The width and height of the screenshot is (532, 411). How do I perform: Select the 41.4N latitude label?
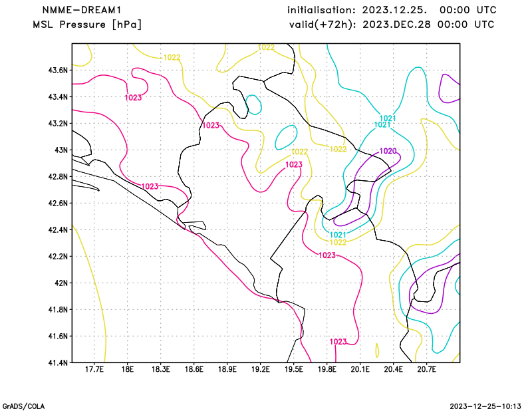point(58,362)
